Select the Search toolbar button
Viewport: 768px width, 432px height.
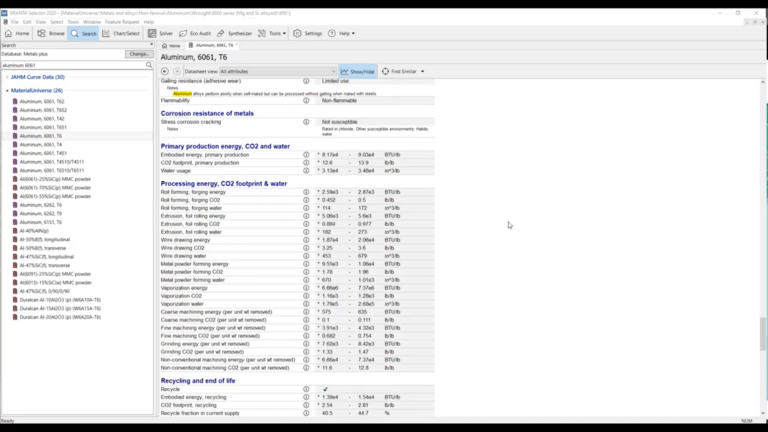[84, 33]
